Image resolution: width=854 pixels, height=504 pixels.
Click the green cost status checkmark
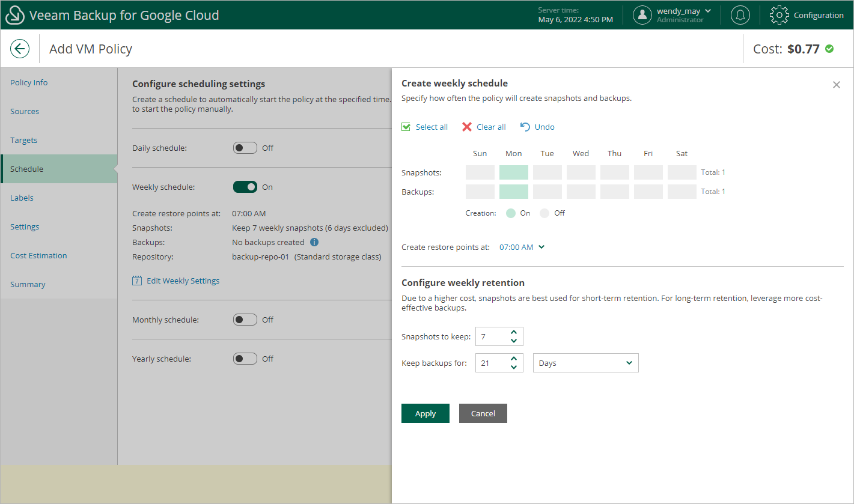(x=829, y=49)
